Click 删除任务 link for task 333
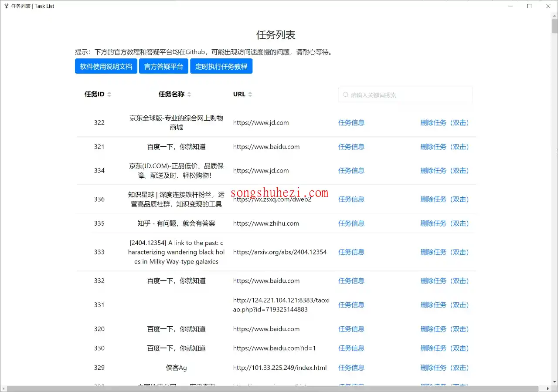The width and height of the screenshot is (558, 392). point(446,252)
